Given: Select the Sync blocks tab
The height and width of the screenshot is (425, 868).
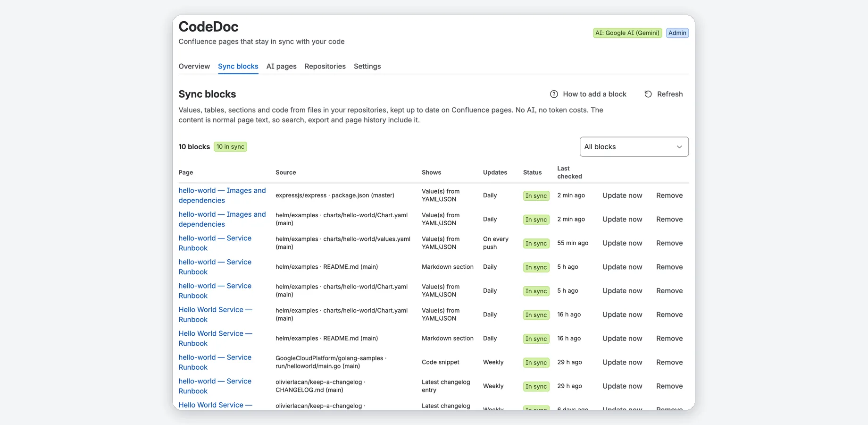Looking at the screenshot, I should click(x=238, y=66).
